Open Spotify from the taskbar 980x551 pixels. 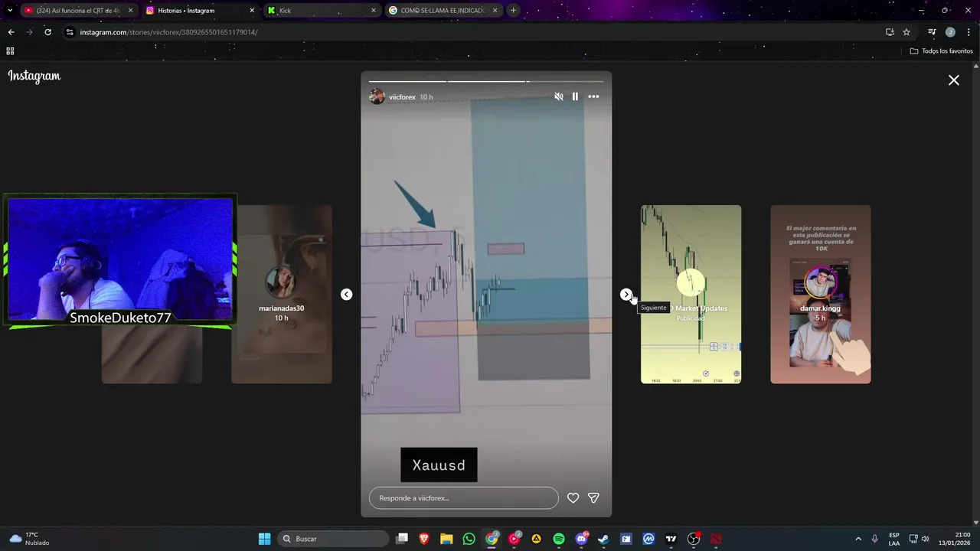pyautogui.click(x=559, y=539)
